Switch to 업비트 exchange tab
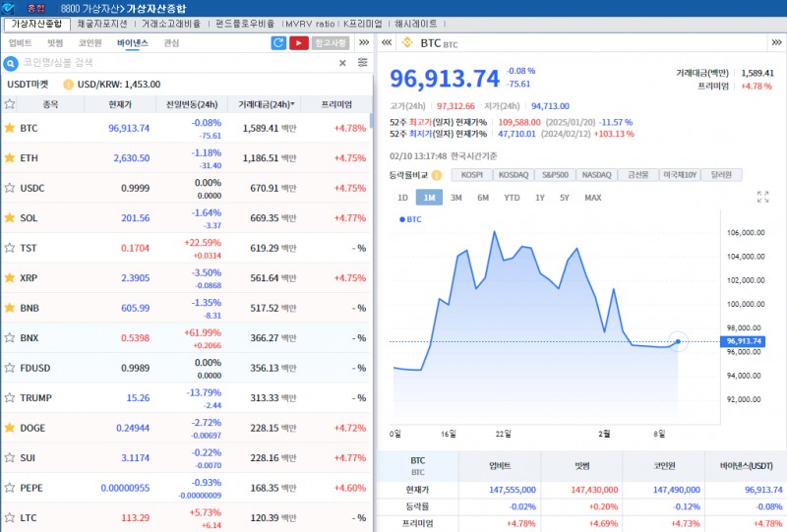The height and width of the screenshot is (532, 787). click(20, 43)
